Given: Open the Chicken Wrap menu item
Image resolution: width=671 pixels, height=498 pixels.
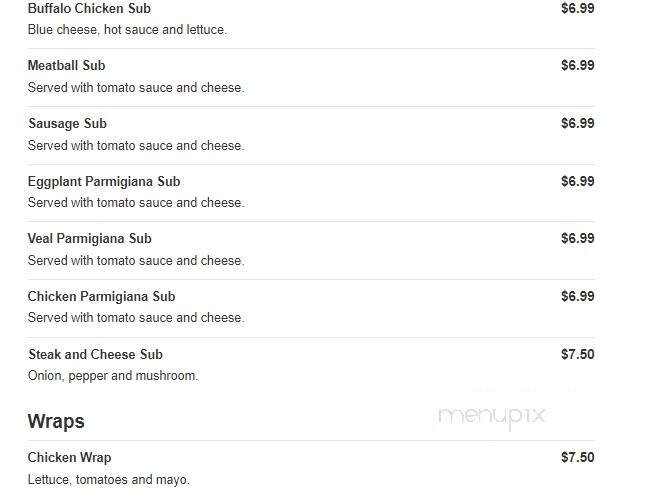Looking at the screenshot, I should pyautogui.click(x=69, y=458).
